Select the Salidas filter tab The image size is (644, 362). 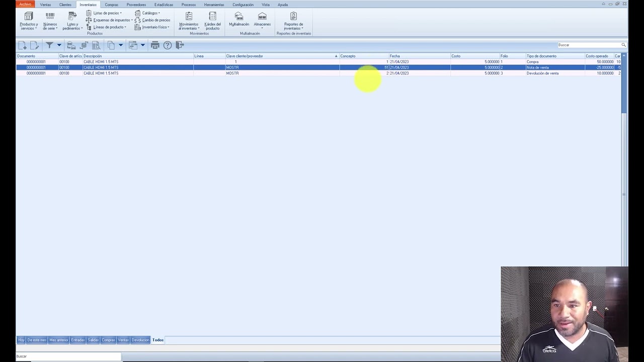click(x=93, y=340)
